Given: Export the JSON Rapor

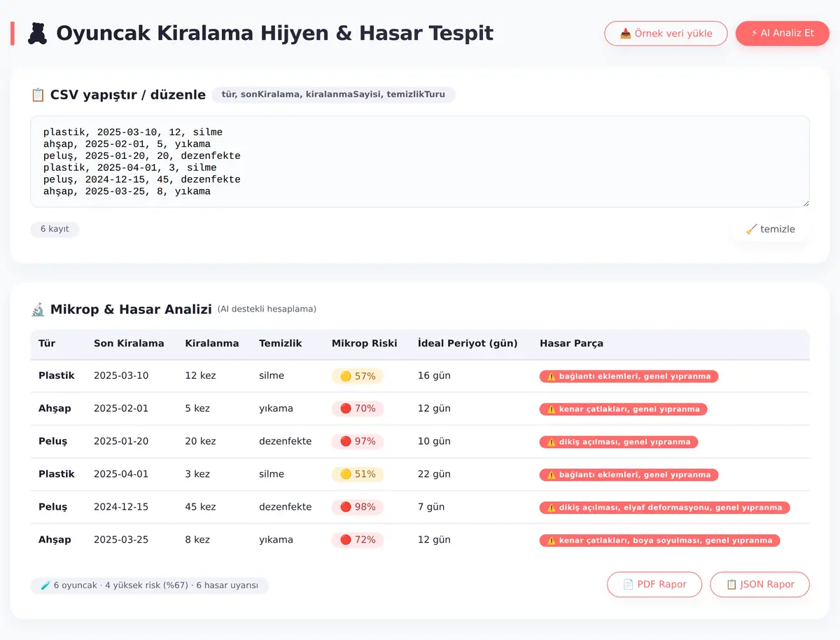Looking at the screenshot, I should [x=759, y=585].
